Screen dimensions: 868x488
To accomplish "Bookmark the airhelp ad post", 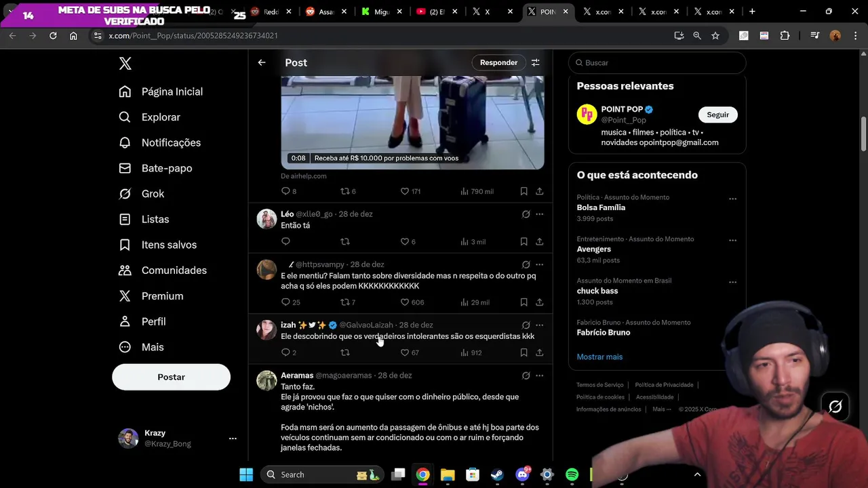I will click(x=524, y=192).
